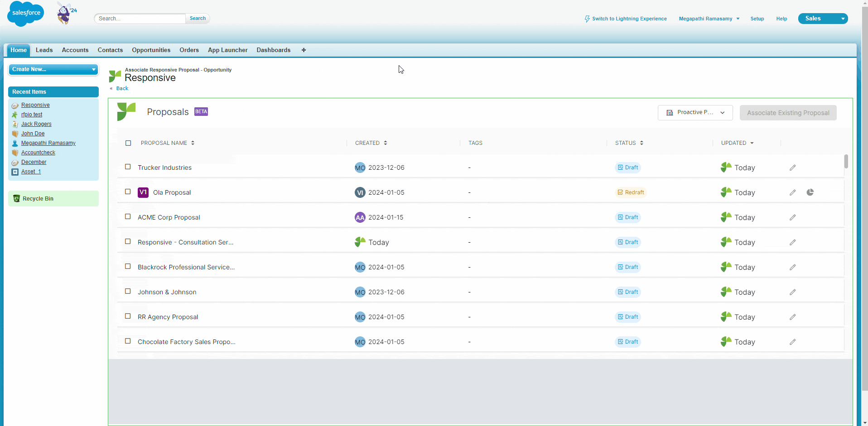Open the Orders tab
Image resolution: width=868 pixels, height=426 pixels.
(x=189, y=50)
